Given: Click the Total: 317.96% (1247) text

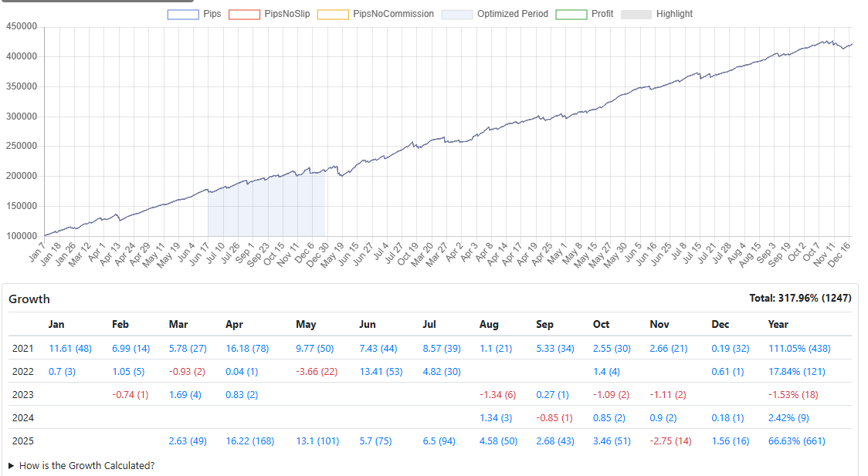Looking at the screenshot, I should [x=800, y=298].
